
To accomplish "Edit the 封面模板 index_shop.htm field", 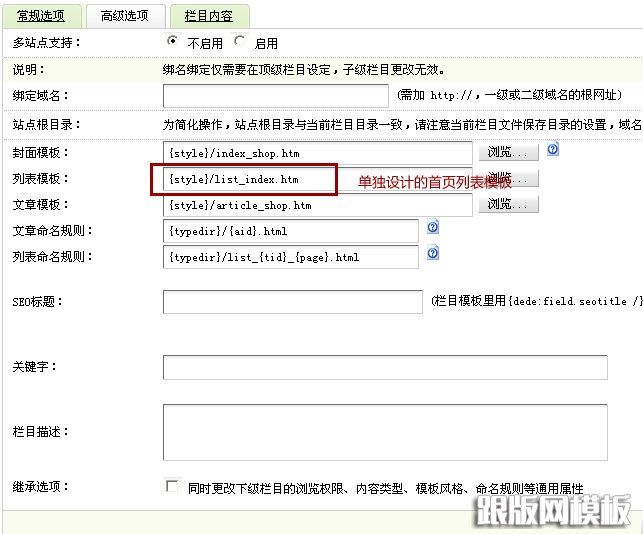I will pyautogui.click(x=318, y=153).
